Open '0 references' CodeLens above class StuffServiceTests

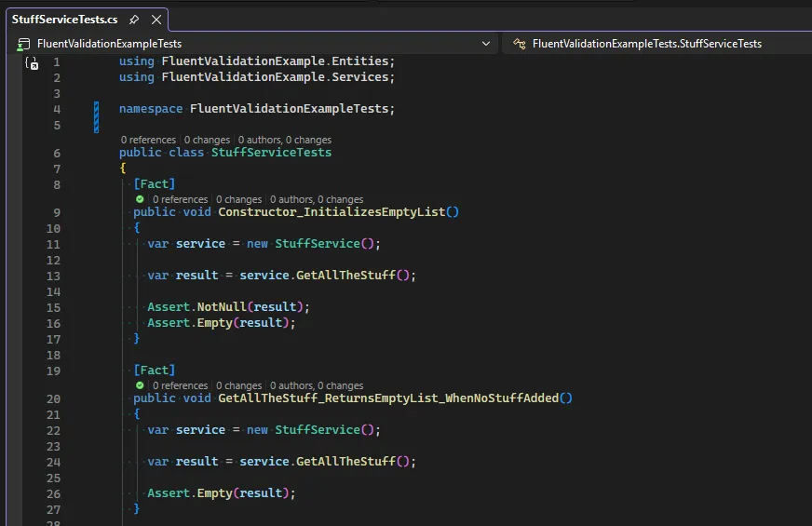tap(148, 140)
